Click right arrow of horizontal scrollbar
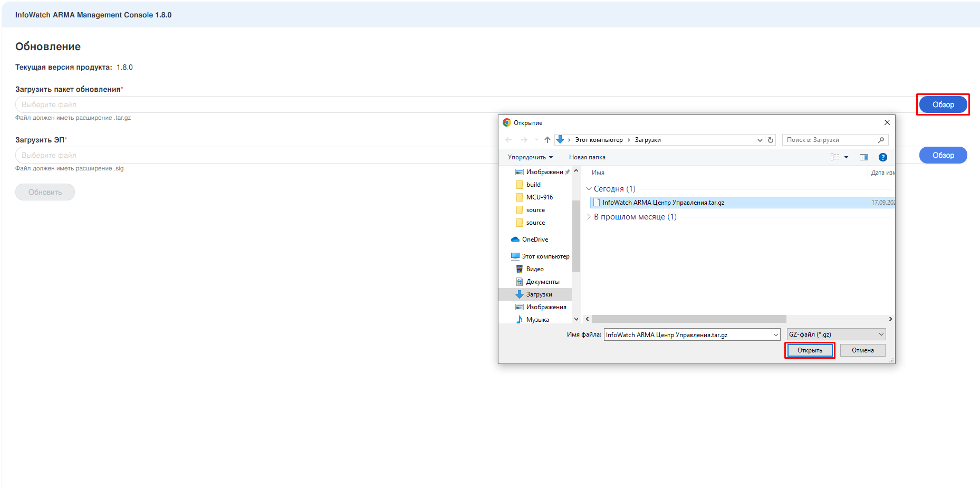The height and width of the screenshot is (488, 980). tap(890, 319)
